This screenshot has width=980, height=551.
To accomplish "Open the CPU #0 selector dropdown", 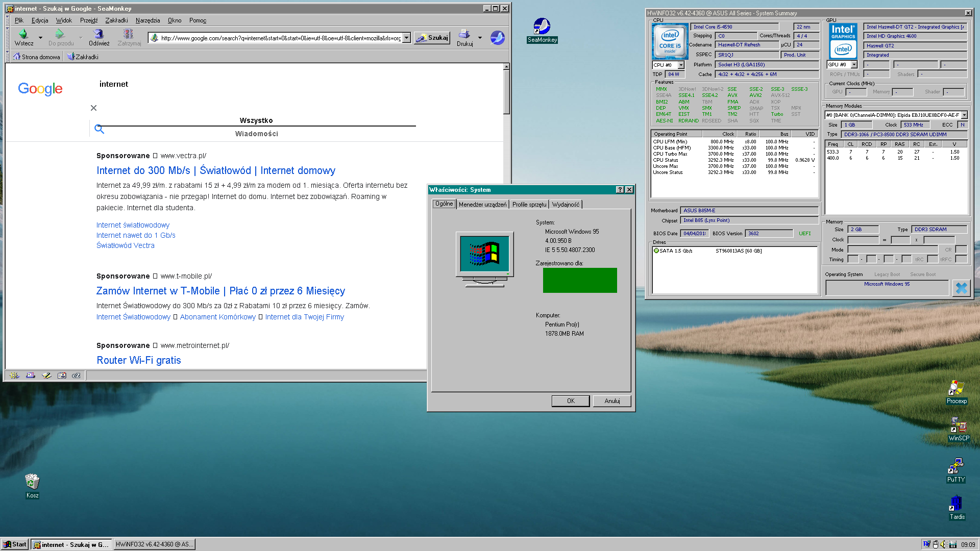I will click(x=680, y=65).
